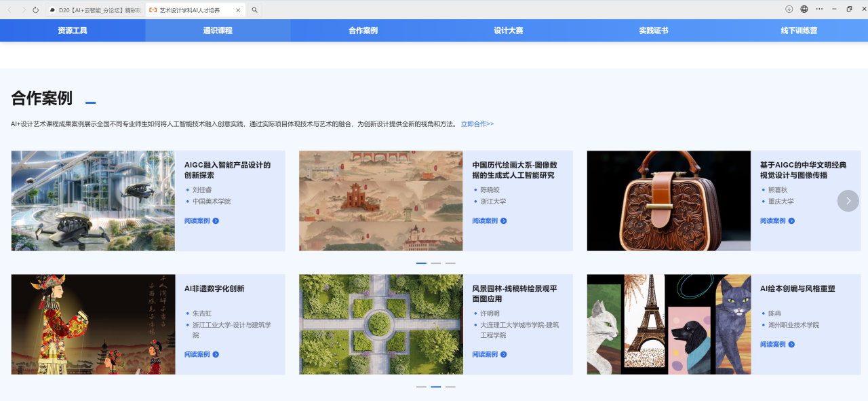Screen dimensions: 868x401
Task: Close the 艺术设计学科AI人才培养 tab
Action: point(238,10)
